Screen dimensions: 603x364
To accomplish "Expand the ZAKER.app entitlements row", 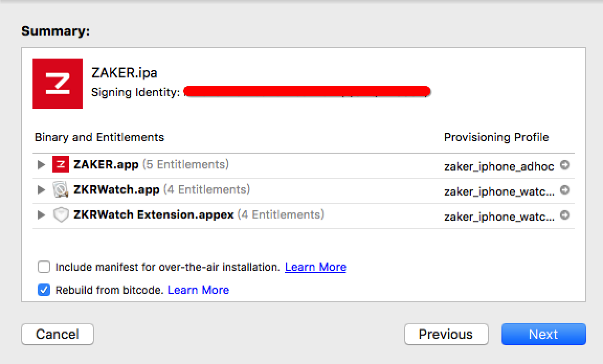I will pyautogui.click(x=41, y=165).
